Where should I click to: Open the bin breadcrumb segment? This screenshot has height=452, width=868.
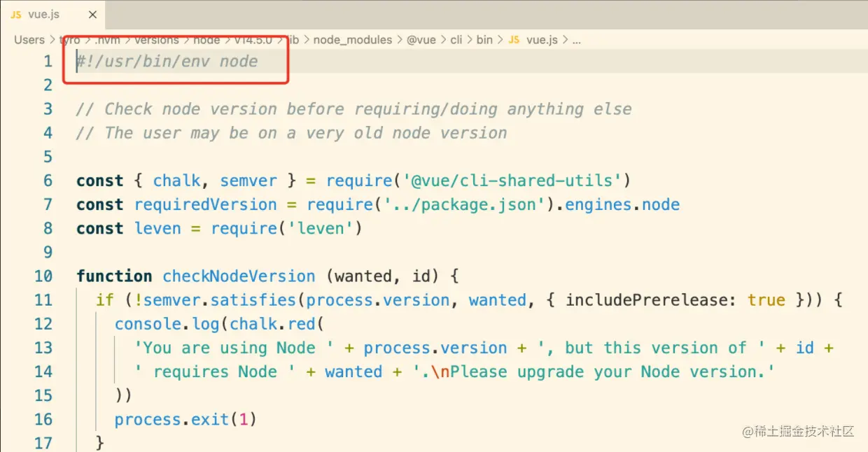[x=484, y=40]
